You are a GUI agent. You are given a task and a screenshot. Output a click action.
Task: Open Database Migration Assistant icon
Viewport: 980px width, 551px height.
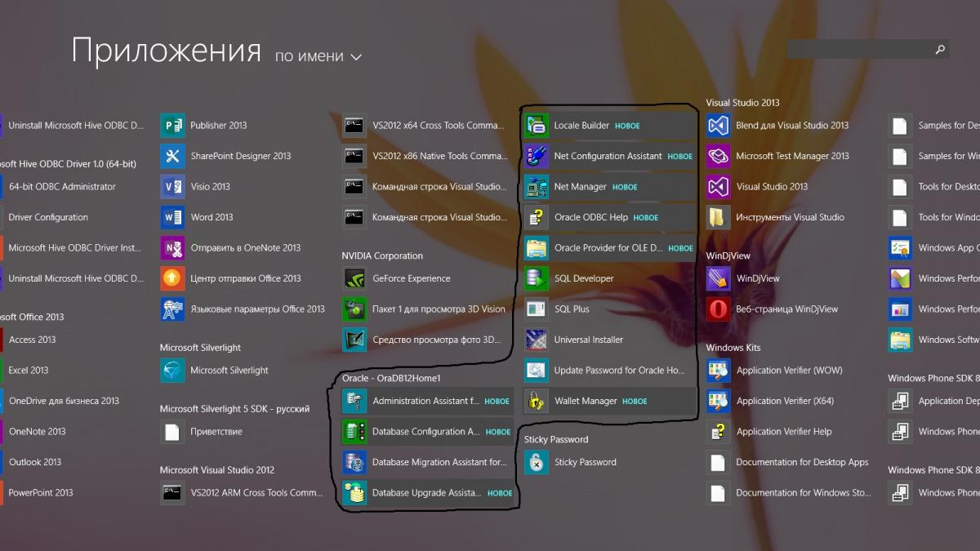(354, 462)
